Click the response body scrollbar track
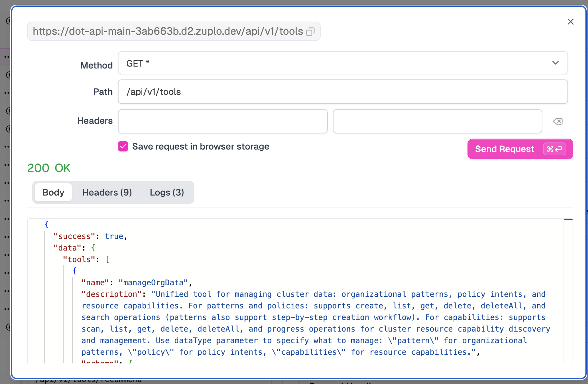 (568, 289)
